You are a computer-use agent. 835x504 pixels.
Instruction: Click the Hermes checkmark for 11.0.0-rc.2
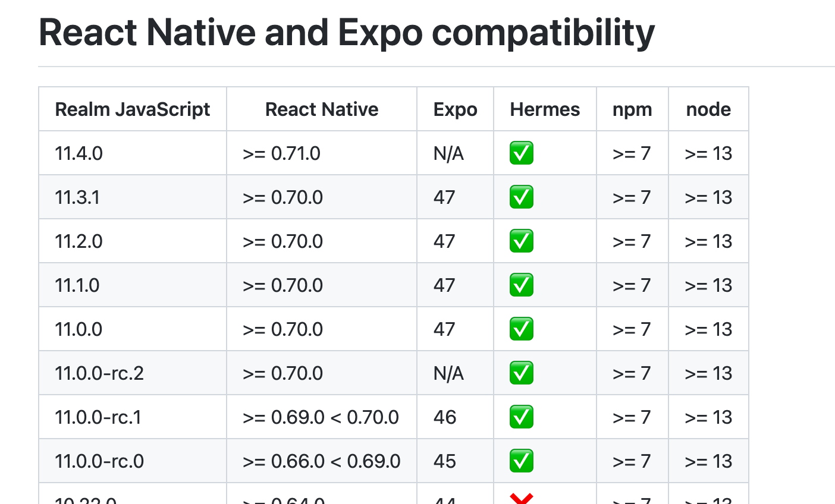coord(522,373)
